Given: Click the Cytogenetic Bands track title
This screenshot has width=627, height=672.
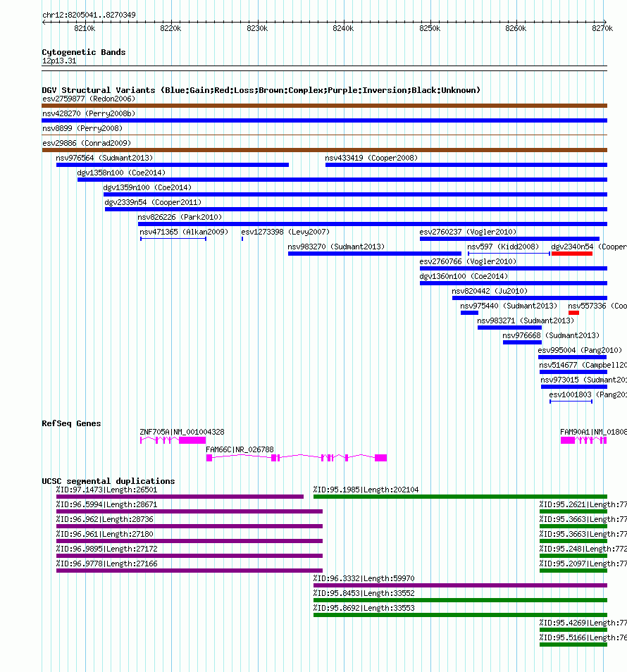Looking at the screenshot, I should [84, 52].
